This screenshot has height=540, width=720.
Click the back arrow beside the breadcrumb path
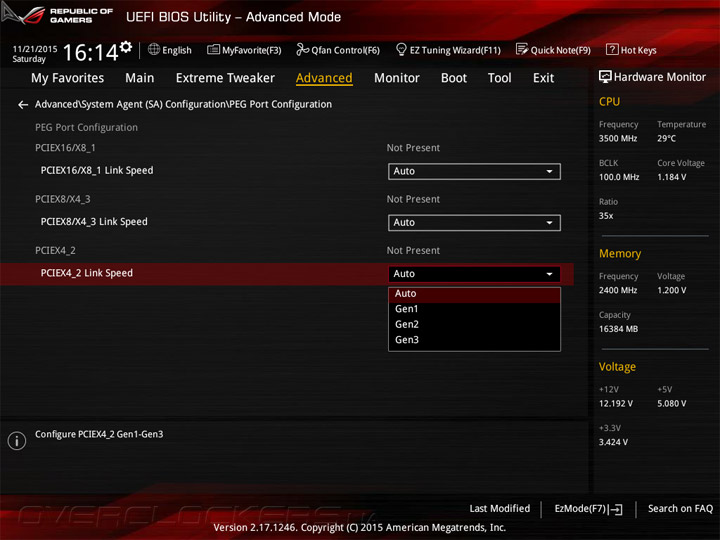22,105
